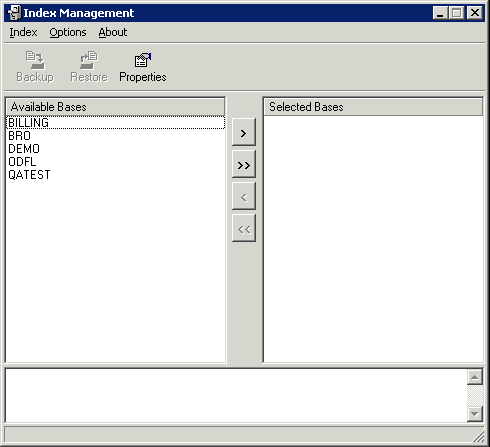490x447 pixels.
Task: Move selected base right with single arrow
Action: [x=244, y=132]
